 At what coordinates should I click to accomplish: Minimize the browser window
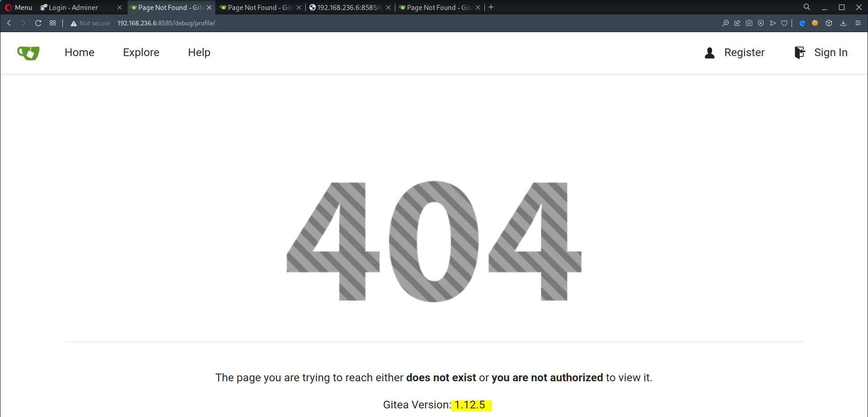pos(825,8)
